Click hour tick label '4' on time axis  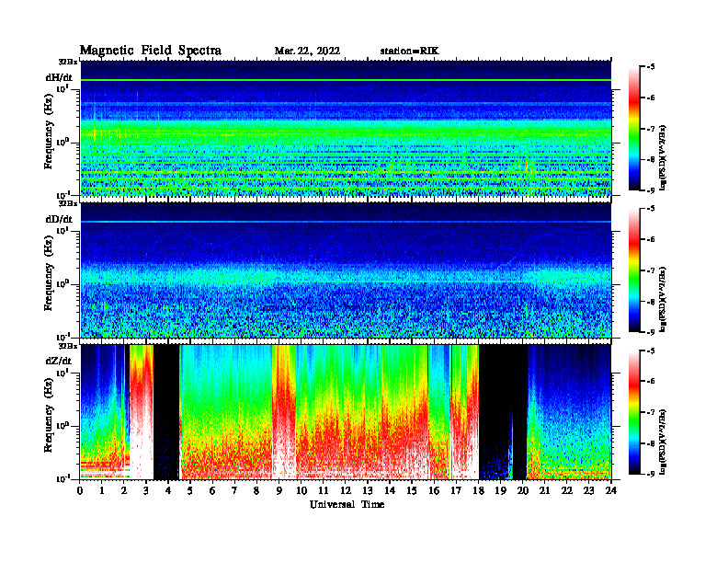coord(168,491)
